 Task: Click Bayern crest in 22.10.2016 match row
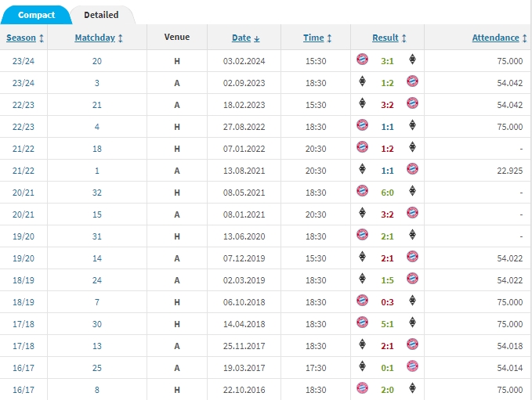click(x=363, y=388)
